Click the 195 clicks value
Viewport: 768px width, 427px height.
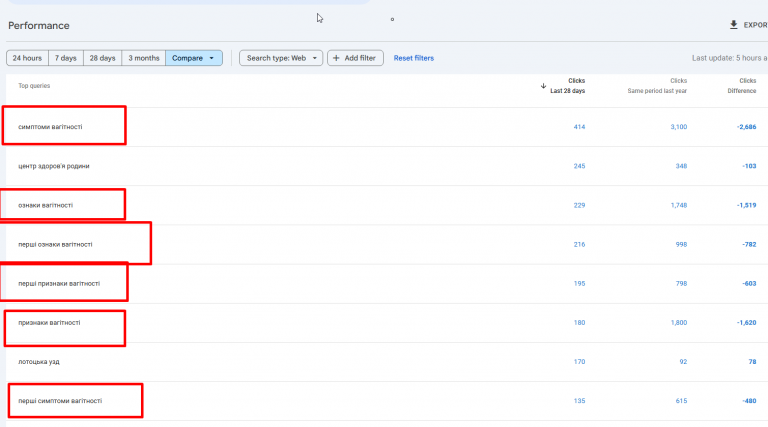click(x=579, y=284)
